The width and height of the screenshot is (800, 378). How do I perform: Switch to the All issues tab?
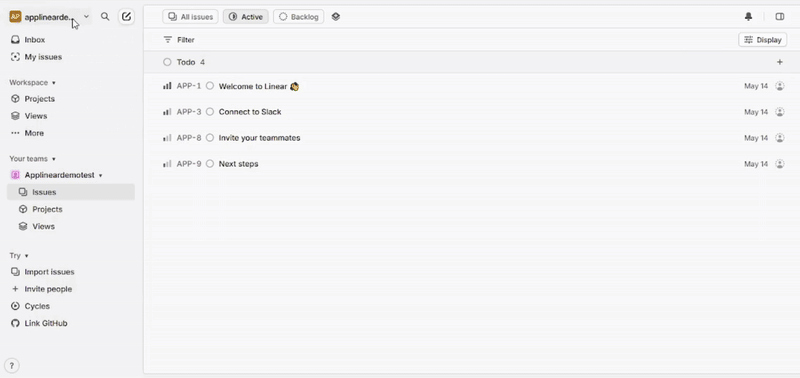tap(190, 17)
